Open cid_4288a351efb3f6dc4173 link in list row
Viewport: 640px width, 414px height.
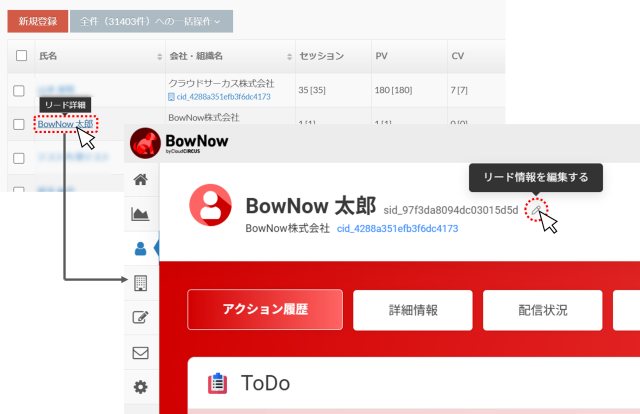click(223, 97)
